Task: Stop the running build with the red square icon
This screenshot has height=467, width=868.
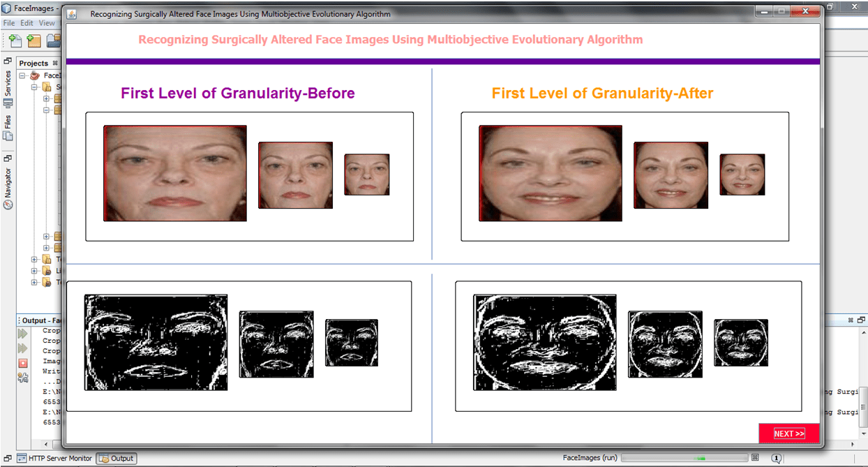Action: click(22, 362)
